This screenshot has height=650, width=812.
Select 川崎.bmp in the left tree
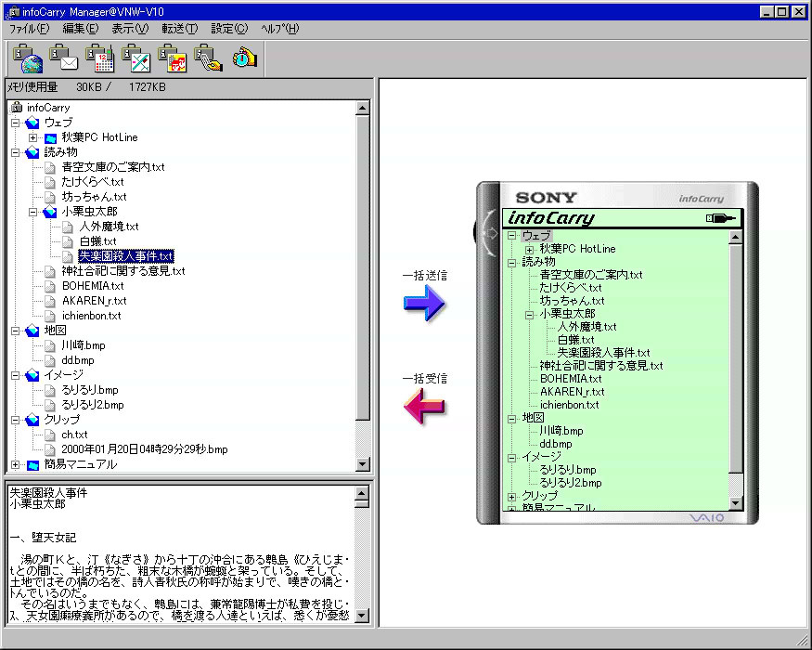click(x=84, y=345)
